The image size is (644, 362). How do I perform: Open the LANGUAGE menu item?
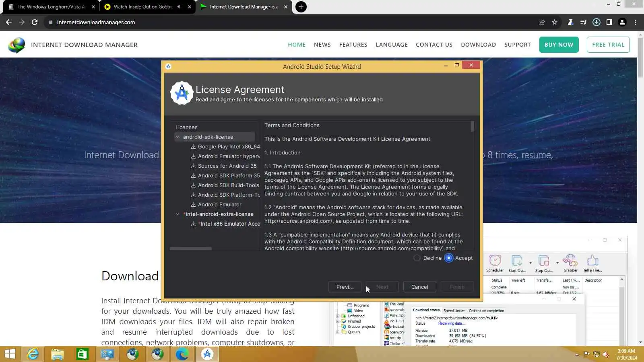(x=392, y=45)
